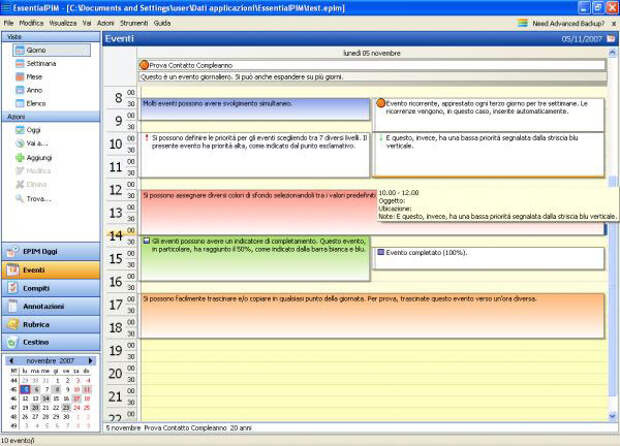The image size is (620, 446).
Task: Click the 21 hour time slot label
Action: pyautogui.click(x=115, y=397)
